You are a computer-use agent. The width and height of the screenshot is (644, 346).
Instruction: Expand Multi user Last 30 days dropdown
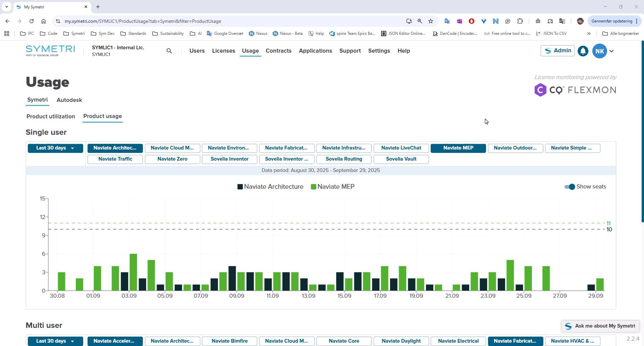point(55,341)
